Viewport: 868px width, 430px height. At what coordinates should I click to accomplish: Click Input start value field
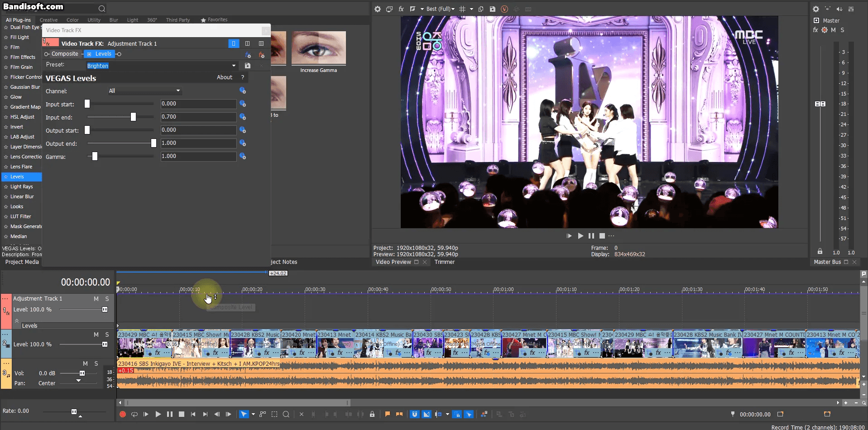(198, 104)
